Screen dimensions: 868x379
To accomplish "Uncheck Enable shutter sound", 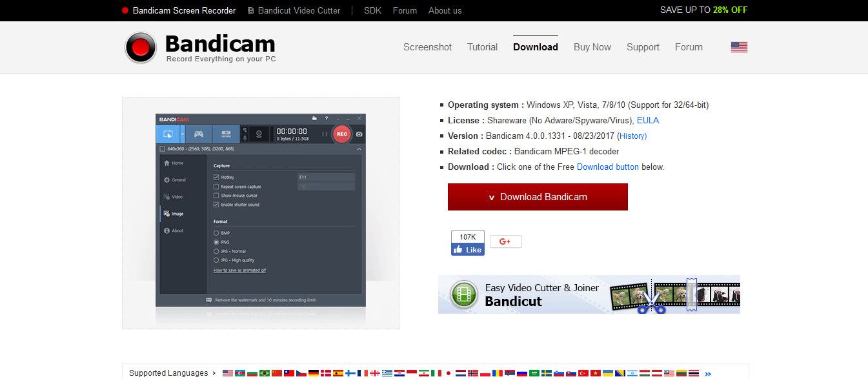I will click(216, 205).
